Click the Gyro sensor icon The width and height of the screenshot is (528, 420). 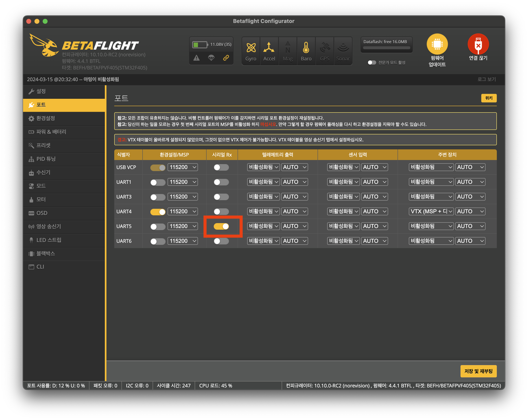(x=251, y=48)
